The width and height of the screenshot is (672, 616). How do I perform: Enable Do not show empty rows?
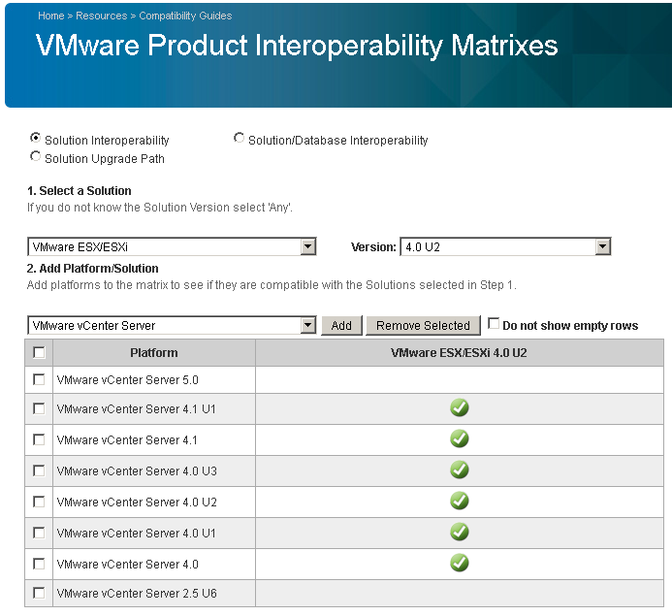494,323
